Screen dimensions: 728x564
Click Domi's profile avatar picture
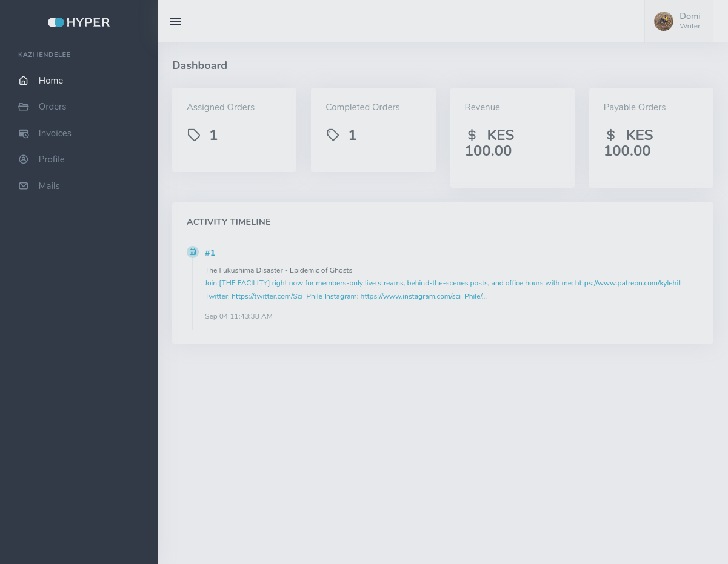pyautogui.click(x=663, y=21)
